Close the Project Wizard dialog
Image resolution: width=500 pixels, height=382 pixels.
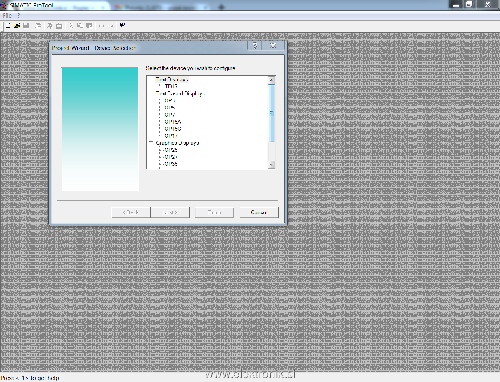[x=273, y=46]
